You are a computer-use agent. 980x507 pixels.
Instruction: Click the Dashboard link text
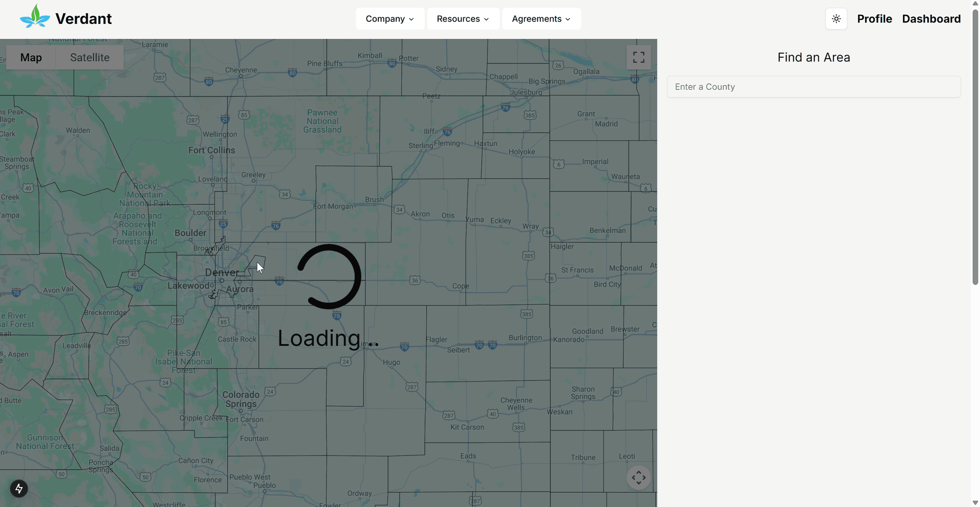tap(931, 18)
